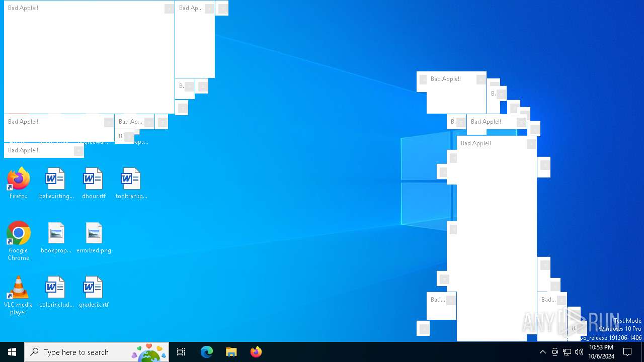Close the tall right Bad Apple!! window
The height and width of the screenshot is (362, 644).
531,144
